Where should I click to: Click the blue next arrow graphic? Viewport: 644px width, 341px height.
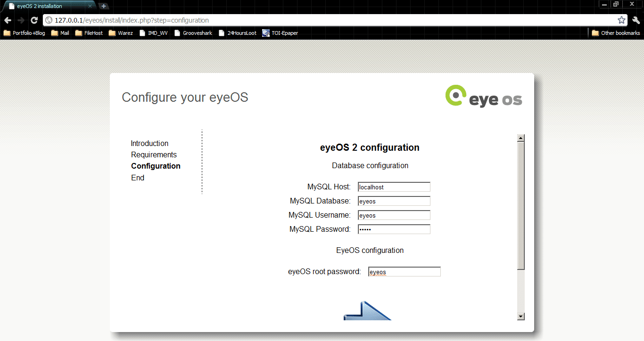click(367, 311)
